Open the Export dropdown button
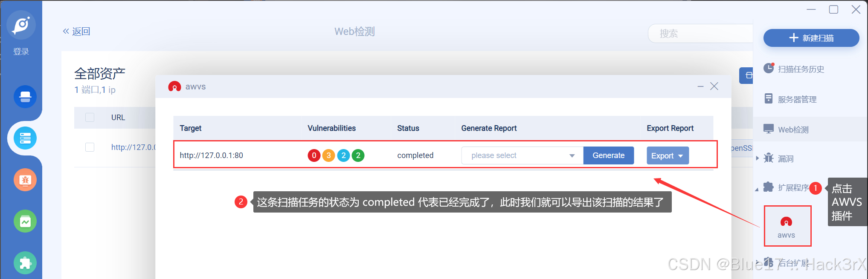Screen dimensions: 868x279 (668, 155)
